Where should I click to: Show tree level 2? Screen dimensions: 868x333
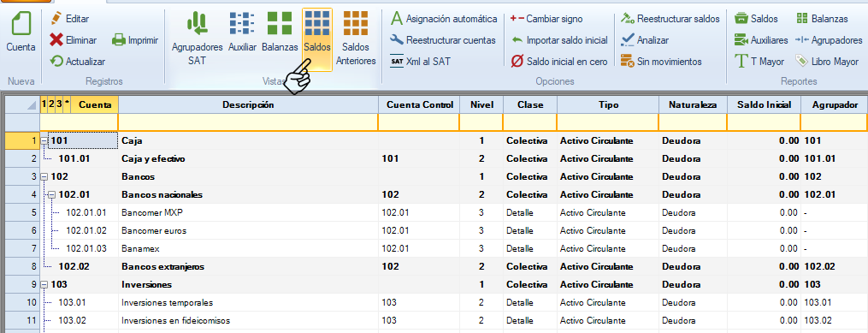click(x=51, y=104)
